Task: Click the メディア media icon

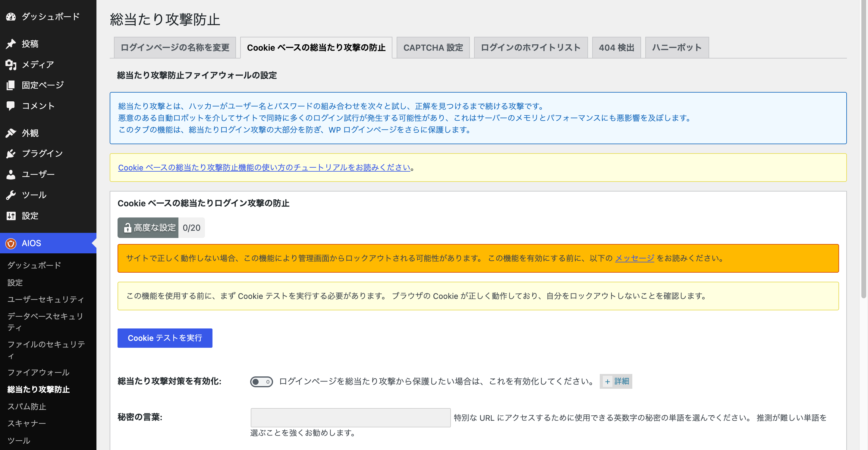Action: [11, 64]
